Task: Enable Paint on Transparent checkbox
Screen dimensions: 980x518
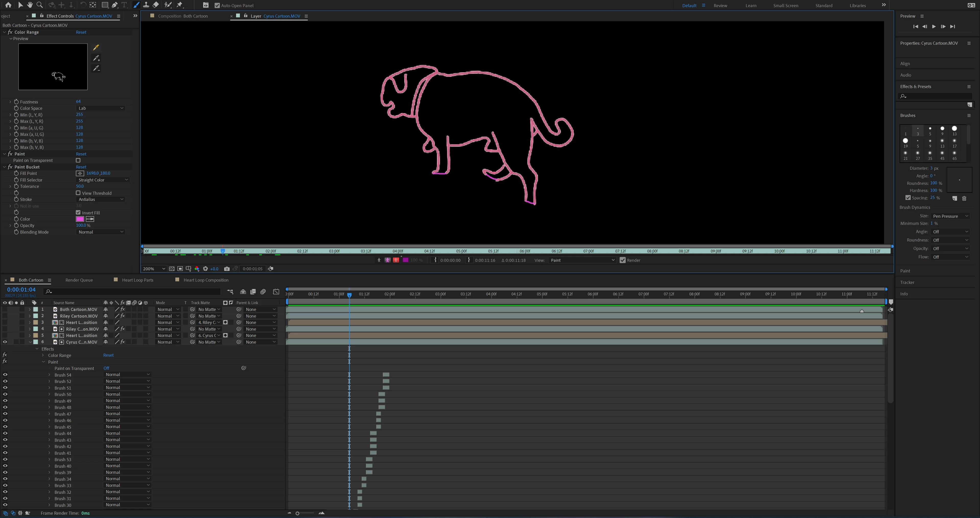Action: click(x=78, y=160)
